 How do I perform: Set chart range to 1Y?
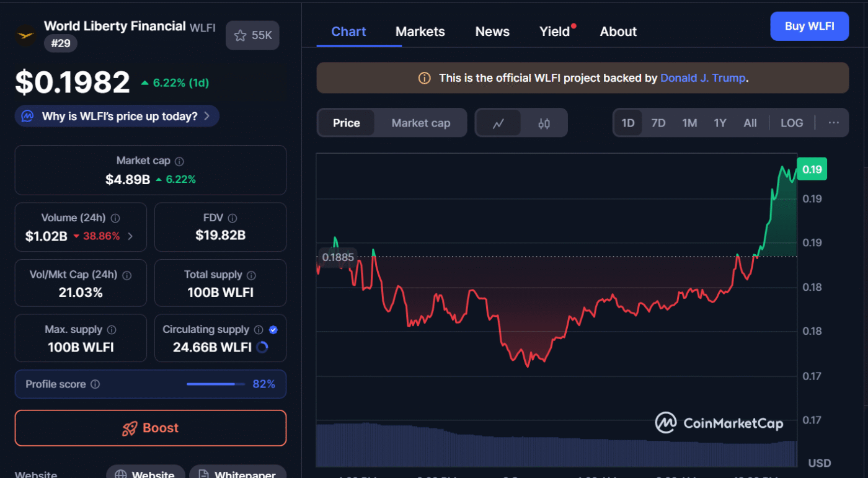[720, 123]
